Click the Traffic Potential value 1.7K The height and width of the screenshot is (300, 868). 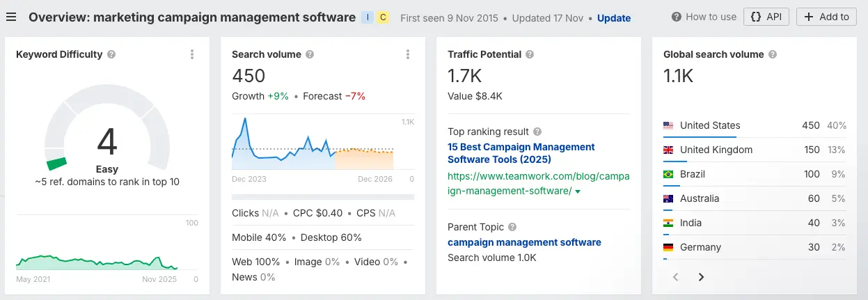[x=465, y=75]
